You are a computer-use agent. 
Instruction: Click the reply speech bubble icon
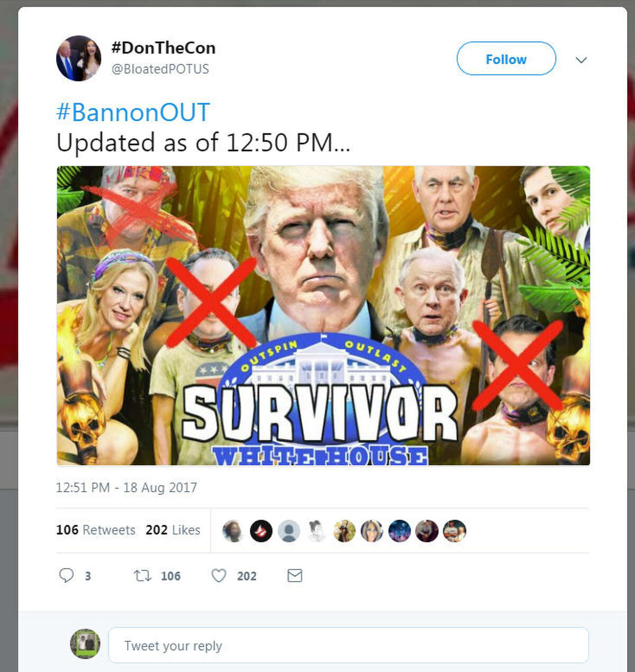(67, 575)
